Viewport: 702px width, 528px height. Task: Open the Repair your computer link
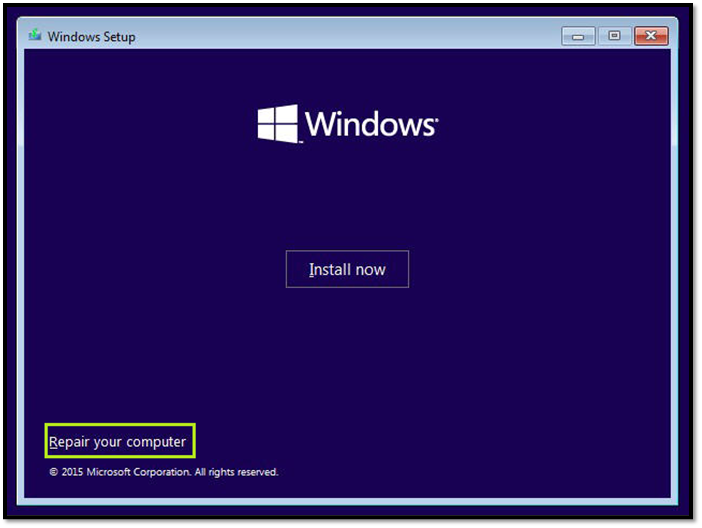[x=118, y=441]
